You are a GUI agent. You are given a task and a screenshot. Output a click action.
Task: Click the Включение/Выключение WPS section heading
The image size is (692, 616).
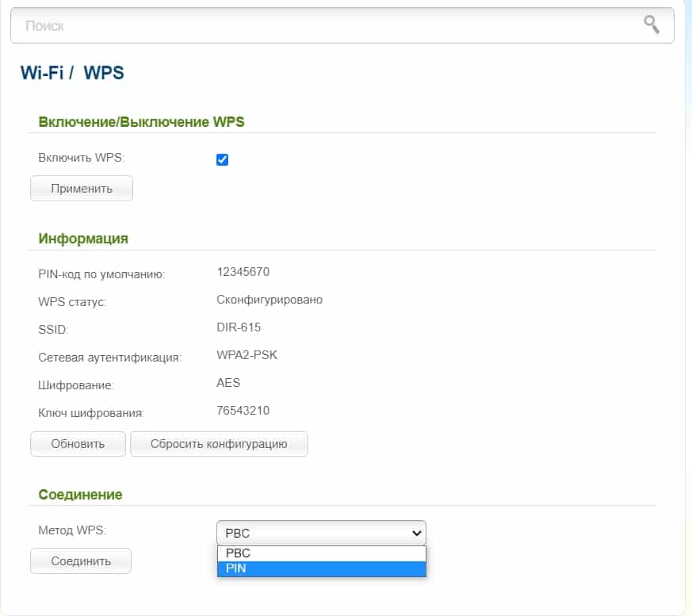click(x=141, y=122)
